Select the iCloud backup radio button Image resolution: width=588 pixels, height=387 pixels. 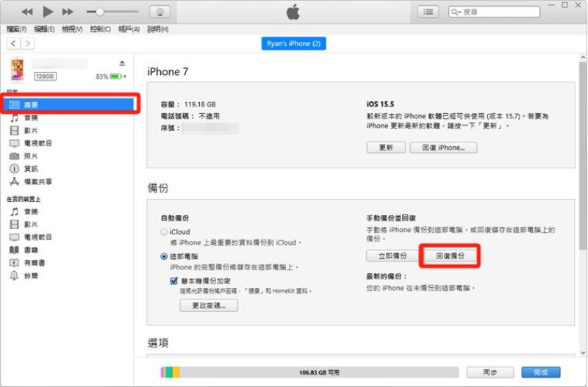pyautogui.click(x=164, y=232)
